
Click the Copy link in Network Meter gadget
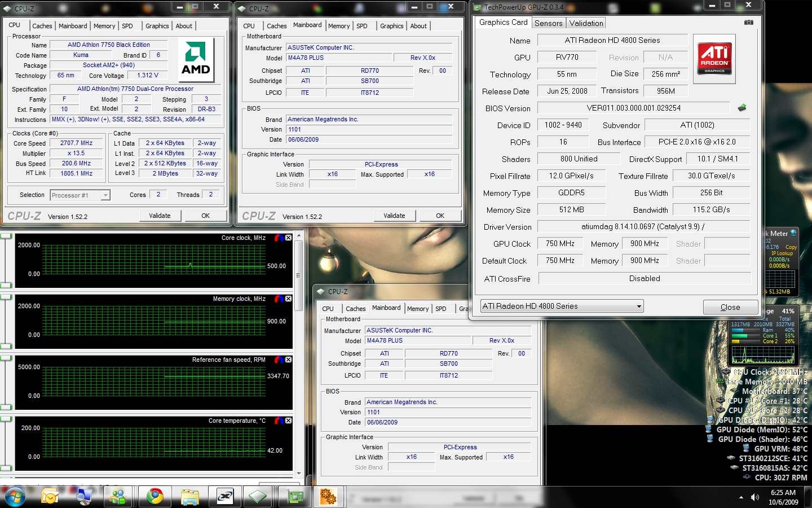tap(791, 247)
